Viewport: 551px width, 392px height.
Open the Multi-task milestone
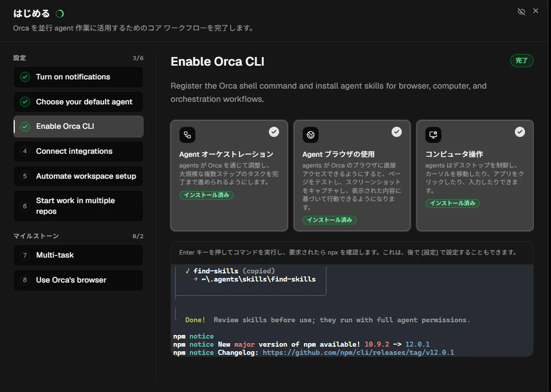(x=78, y=255)
